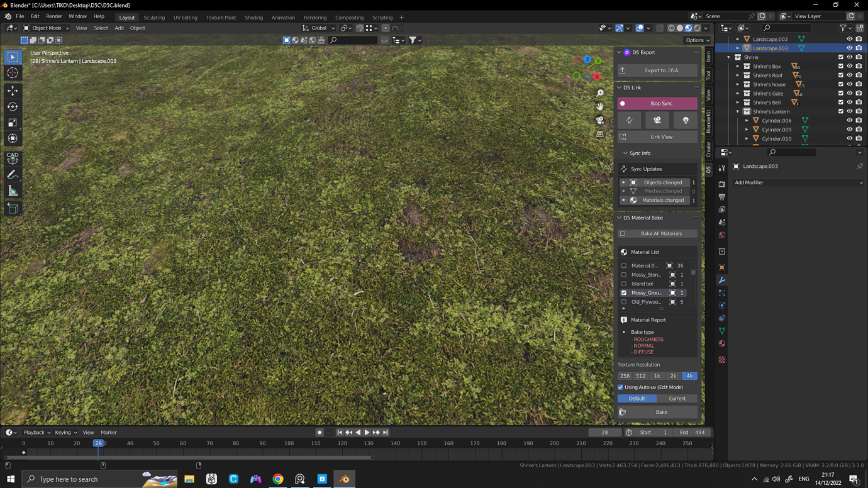
Task: Open the Modifier Properties tab
Action: click(721, 280)
